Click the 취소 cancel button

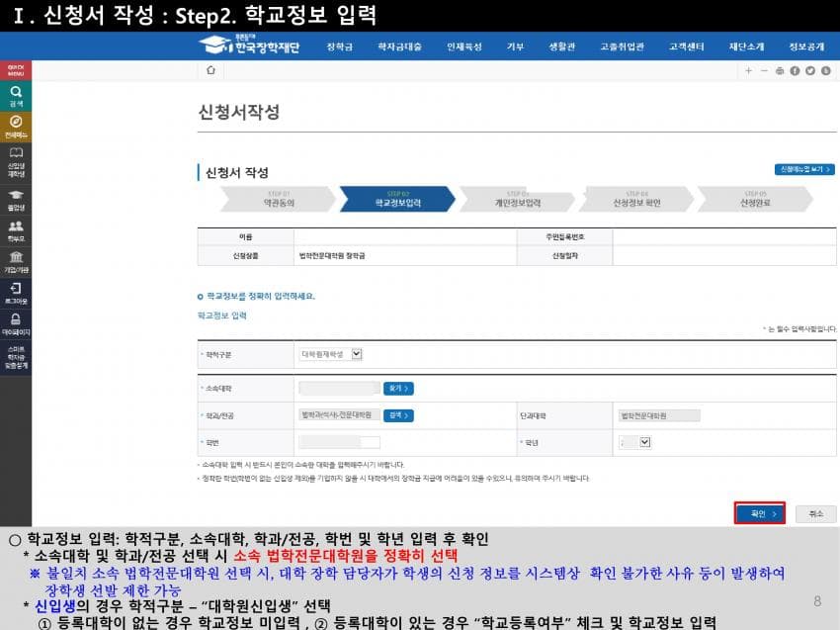tap(815, 514)
